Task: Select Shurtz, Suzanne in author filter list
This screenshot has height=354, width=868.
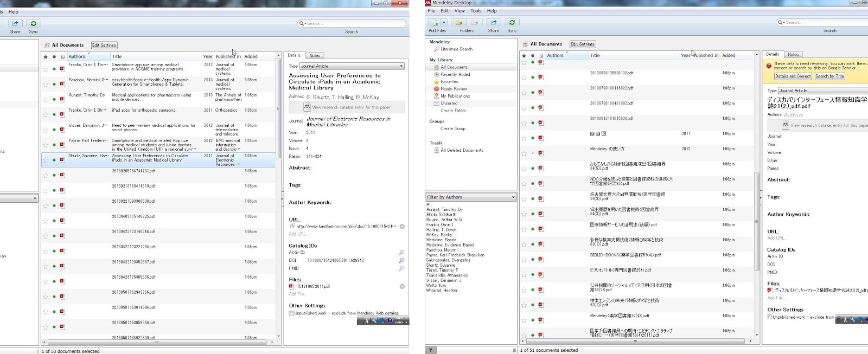Action: coord(441,265)
